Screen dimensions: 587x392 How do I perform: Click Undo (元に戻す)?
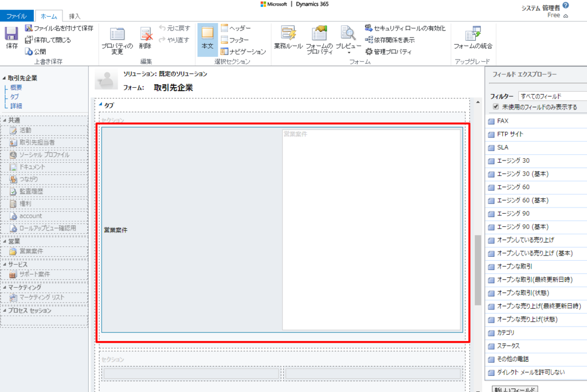pyautogui.click(x=174, y=28)
